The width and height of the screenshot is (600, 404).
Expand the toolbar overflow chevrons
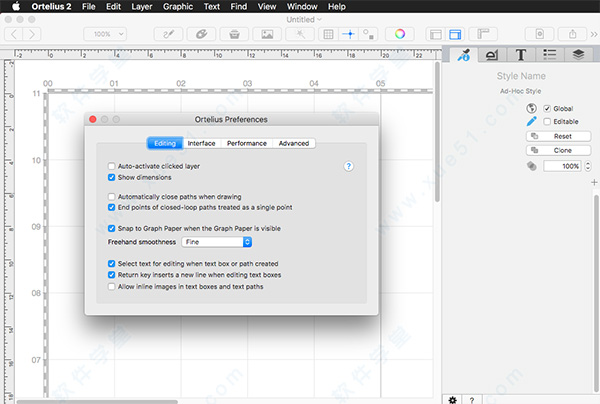594,34
